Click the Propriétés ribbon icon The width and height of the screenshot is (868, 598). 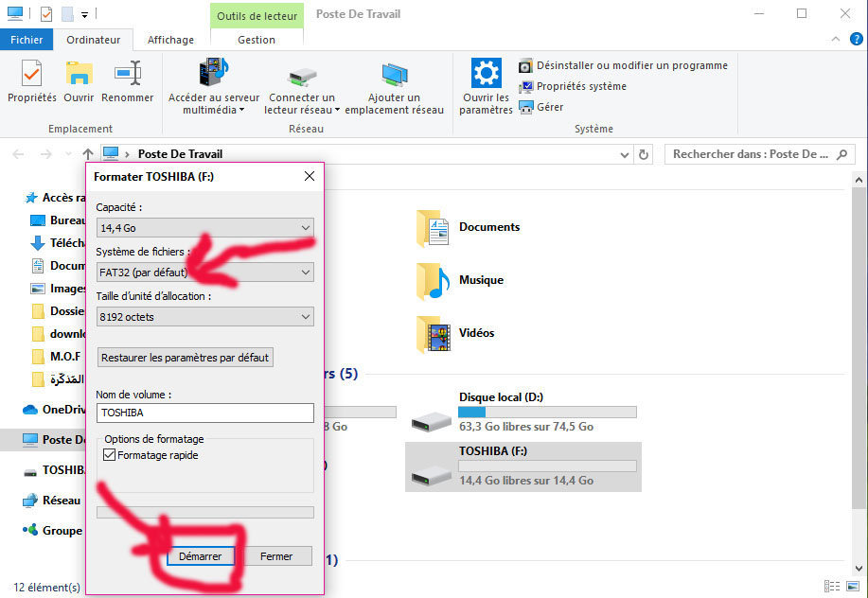[x=32, y=74]
